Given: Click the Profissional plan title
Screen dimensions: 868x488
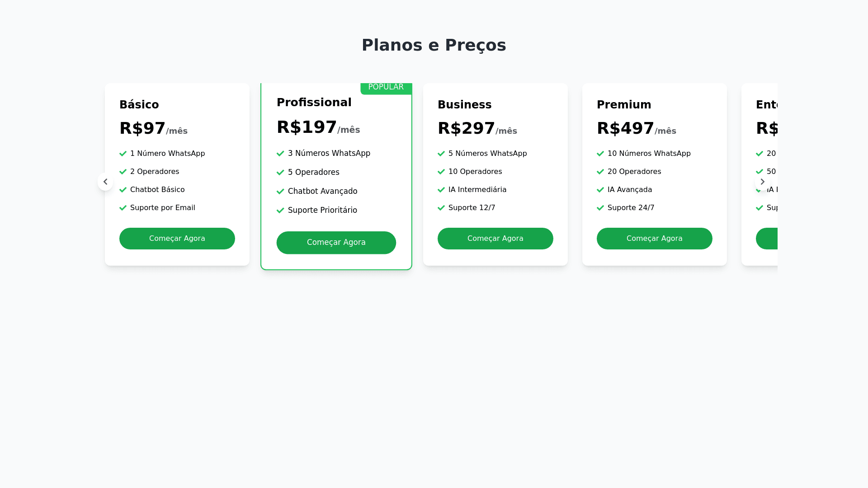Looking at the screenshot, I should pyautogui.click(x=314, y=103).
